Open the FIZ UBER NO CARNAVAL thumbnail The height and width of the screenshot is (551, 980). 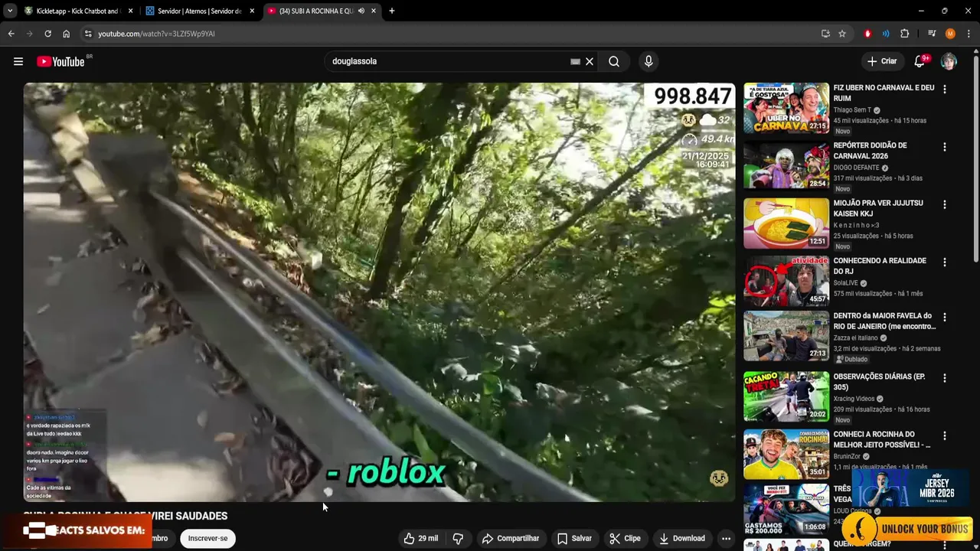[786, 108]
